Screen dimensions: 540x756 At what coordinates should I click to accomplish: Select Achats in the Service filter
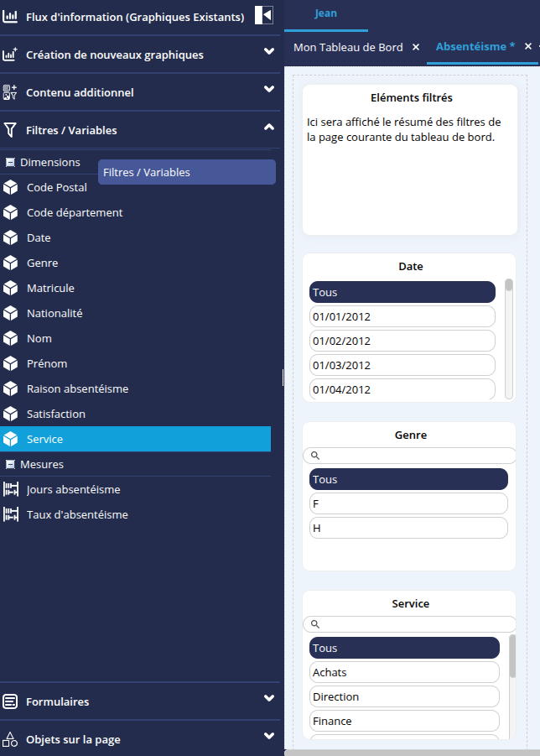pyautogui.click(x=404, y=672)
